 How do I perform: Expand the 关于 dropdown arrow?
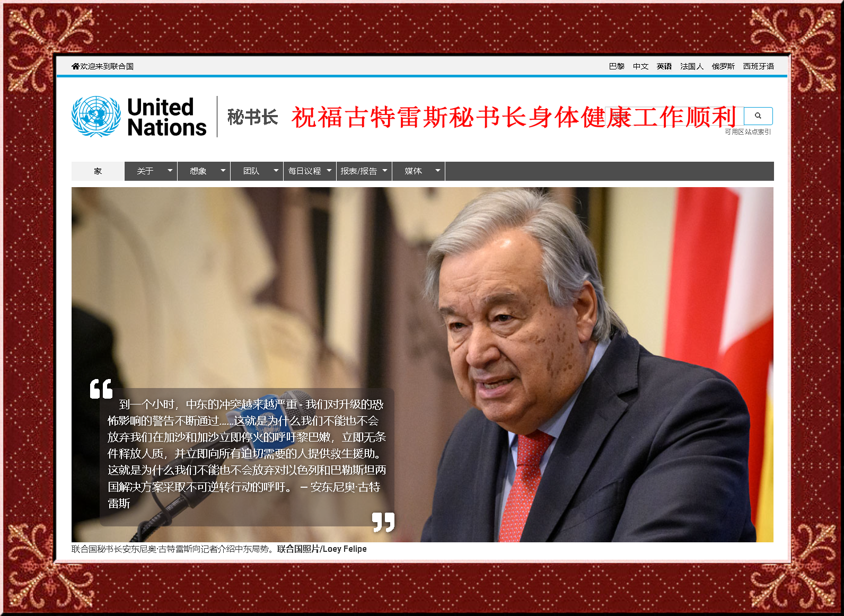[170, 171]
